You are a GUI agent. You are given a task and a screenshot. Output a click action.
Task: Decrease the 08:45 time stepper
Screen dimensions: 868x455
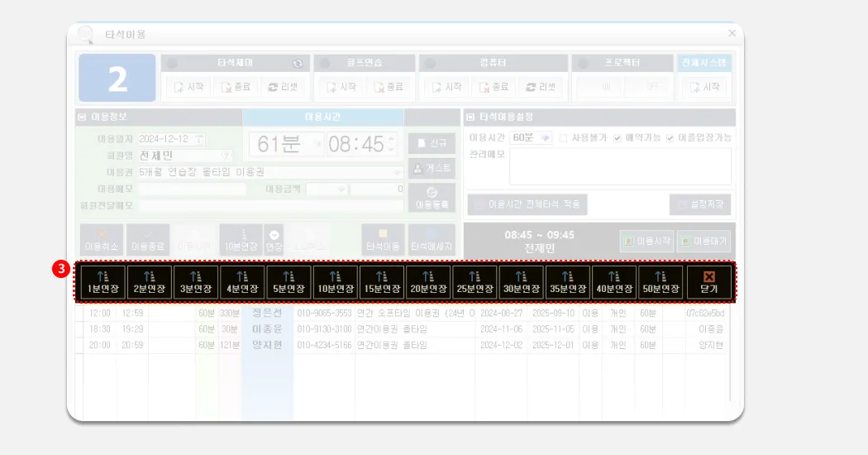(391, 149)
